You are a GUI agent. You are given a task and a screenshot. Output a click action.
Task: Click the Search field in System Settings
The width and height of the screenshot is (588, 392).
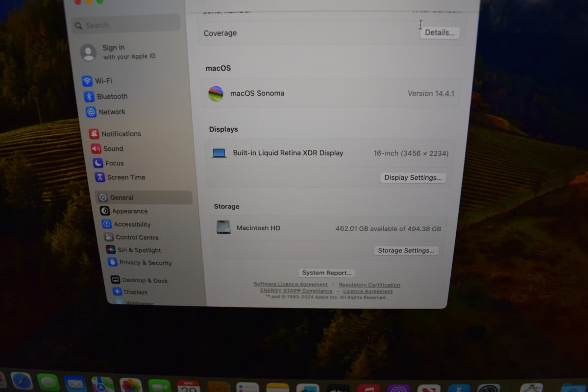(x=126, y=24)
